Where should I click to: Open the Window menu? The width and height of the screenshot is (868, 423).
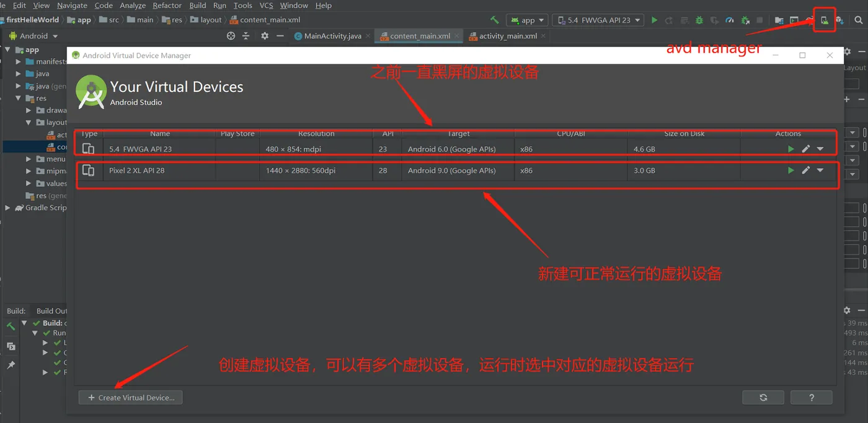coord(294,5)
